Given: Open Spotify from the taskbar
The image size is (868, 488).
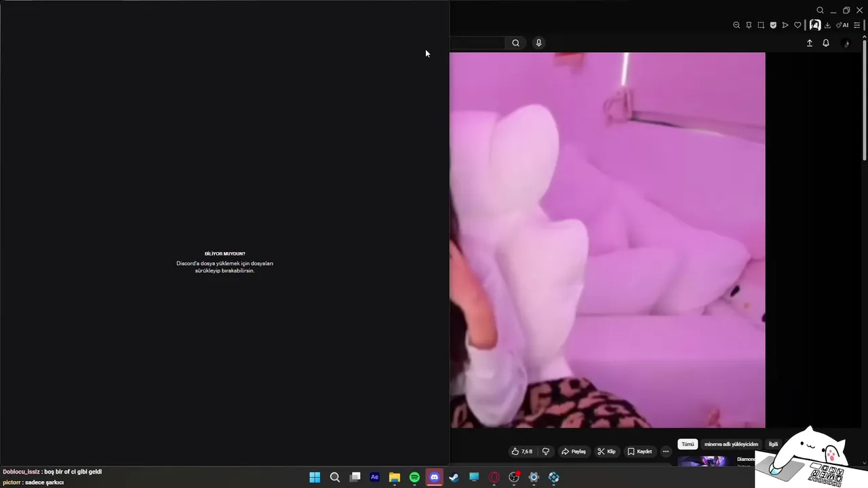Looking at the screenshot, I should pyautogui.click(x=414, y=477).
